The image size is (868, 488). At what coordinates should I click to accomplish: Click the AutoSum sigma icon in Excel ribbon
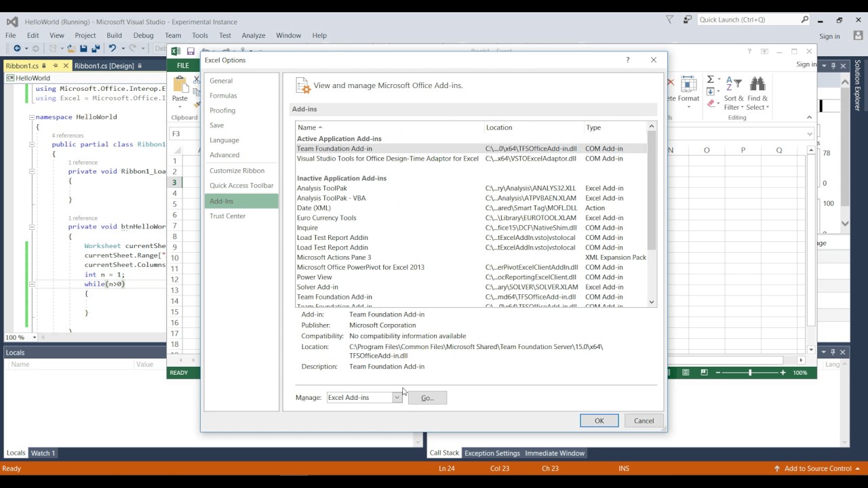[710, 80]
